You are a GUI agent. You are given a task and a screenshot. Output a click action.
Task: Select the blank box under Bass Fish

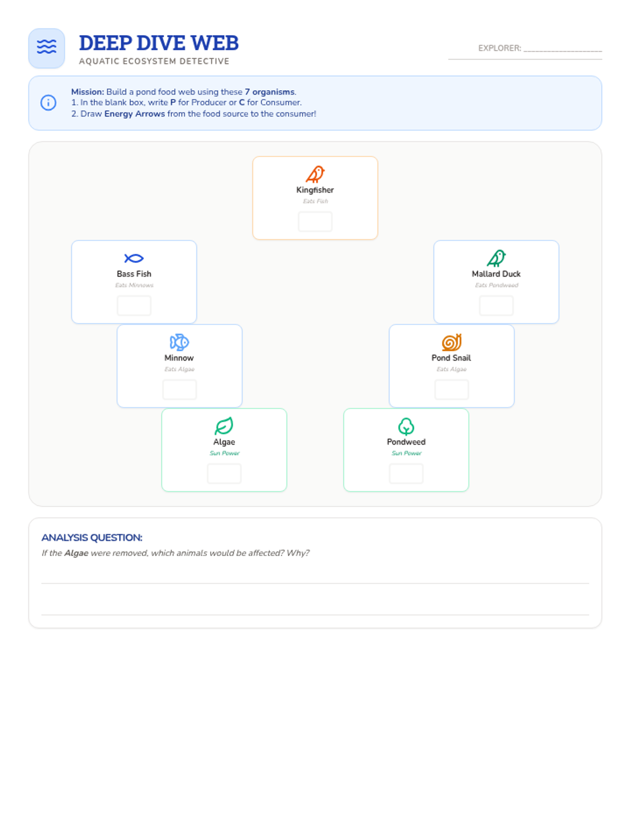pyautogui.click(x=134, y=306)
